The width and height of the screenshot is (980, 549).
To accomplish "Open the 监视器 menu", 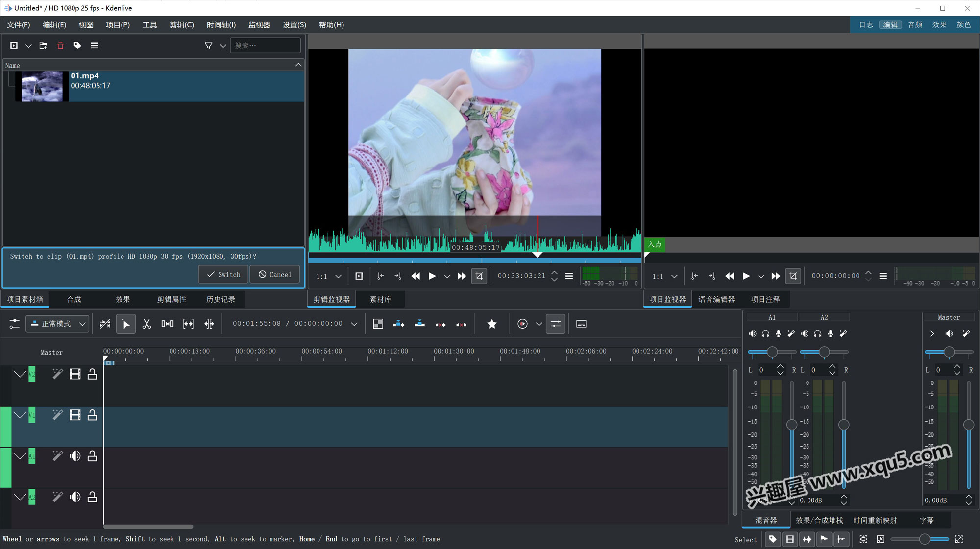I will (x=259, y=24).
